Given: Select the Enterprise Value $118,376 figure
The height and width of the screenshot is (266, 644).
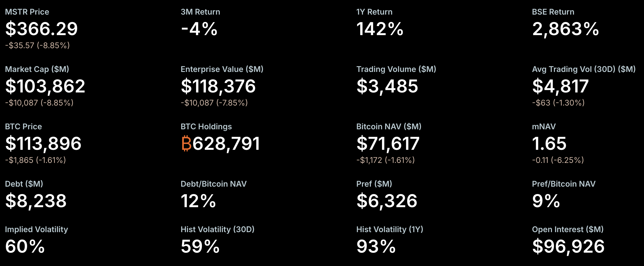Looking at the screenshot, I should click(x=218, y=86).
